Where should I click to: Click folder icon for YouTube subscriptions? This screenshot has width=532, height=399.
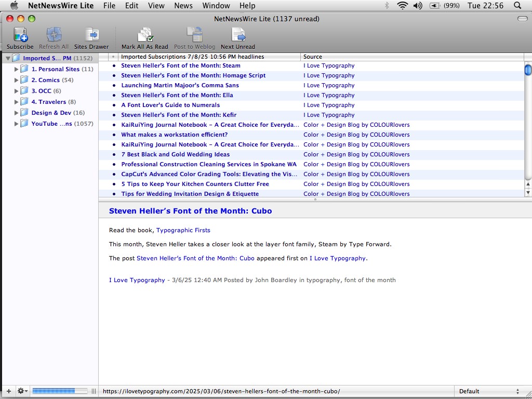[24, 124]
